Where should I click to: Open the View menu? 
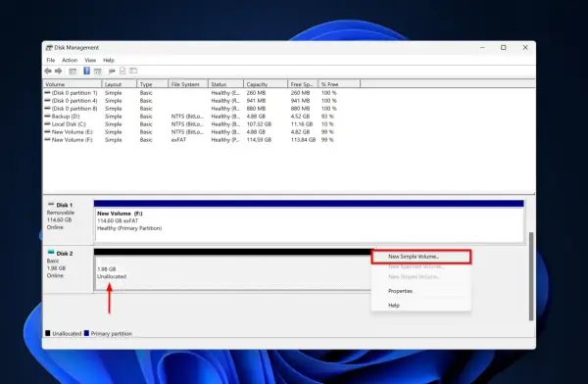click(x=90, y=60)
